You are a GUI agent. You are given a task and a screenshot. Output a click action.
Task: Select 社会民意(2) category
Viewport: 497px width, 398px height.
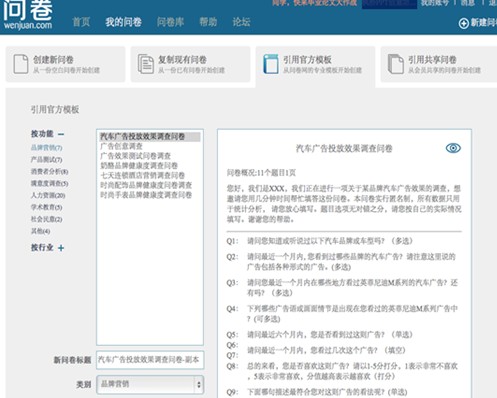pyautogui.click(x=46, y=219)
